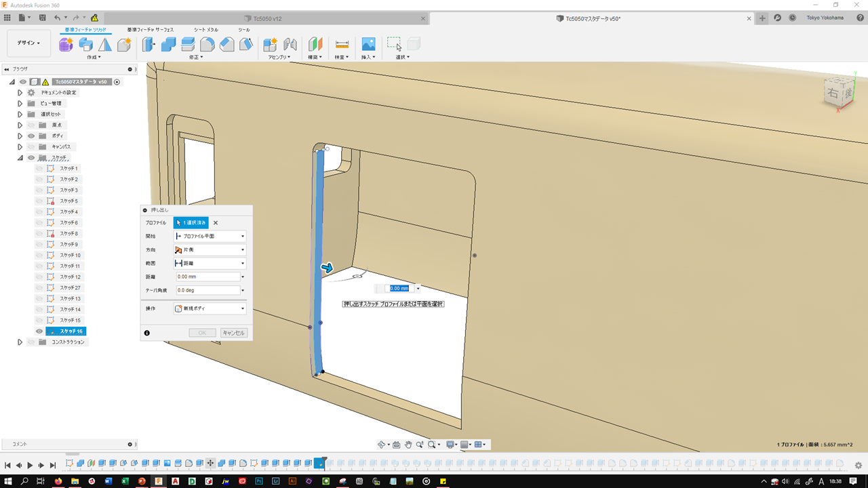Click the キャンセル button in extrude dialog
The image size is (868, 488).
pos(234,333)
